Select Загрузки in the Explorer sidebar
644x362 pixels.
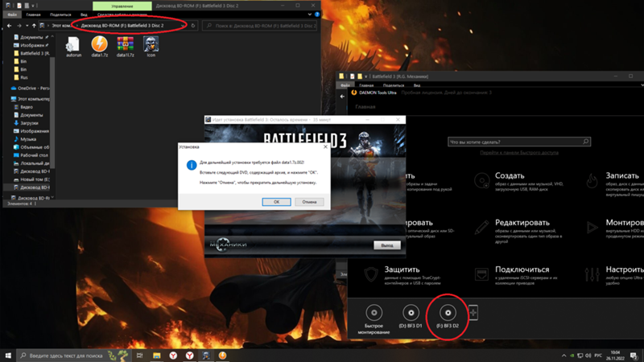[x=29, y=123]
